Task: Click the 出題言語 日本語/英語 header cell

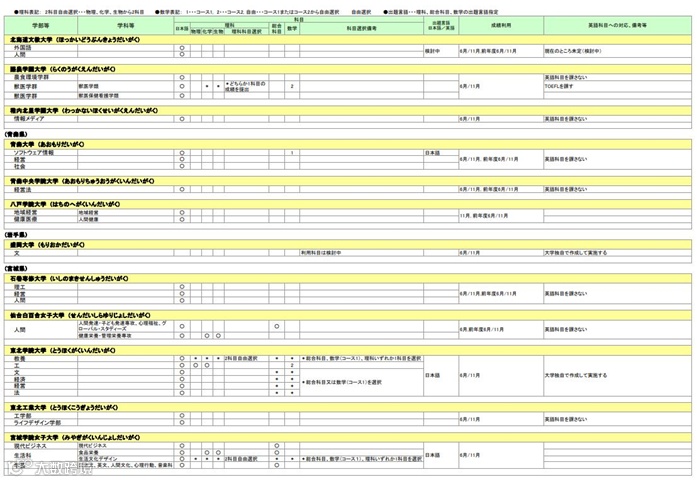Action: tap(441, 25)
